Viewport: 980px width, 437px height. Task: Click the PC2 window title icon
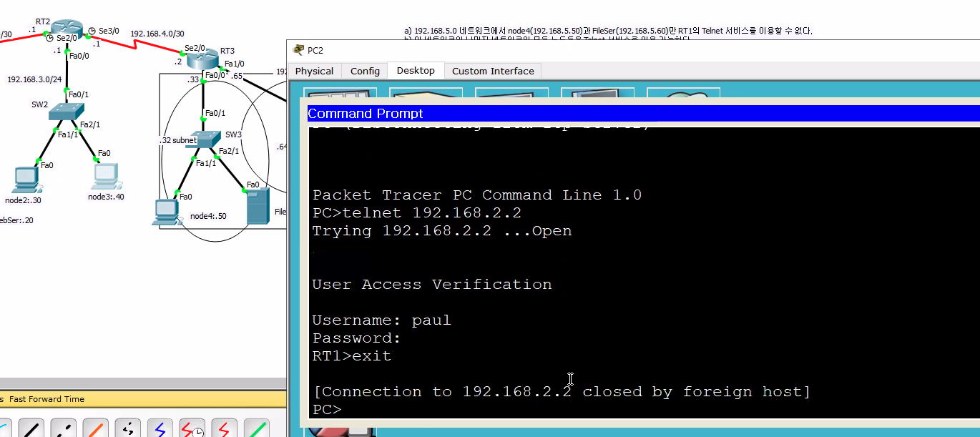[298, 49]
